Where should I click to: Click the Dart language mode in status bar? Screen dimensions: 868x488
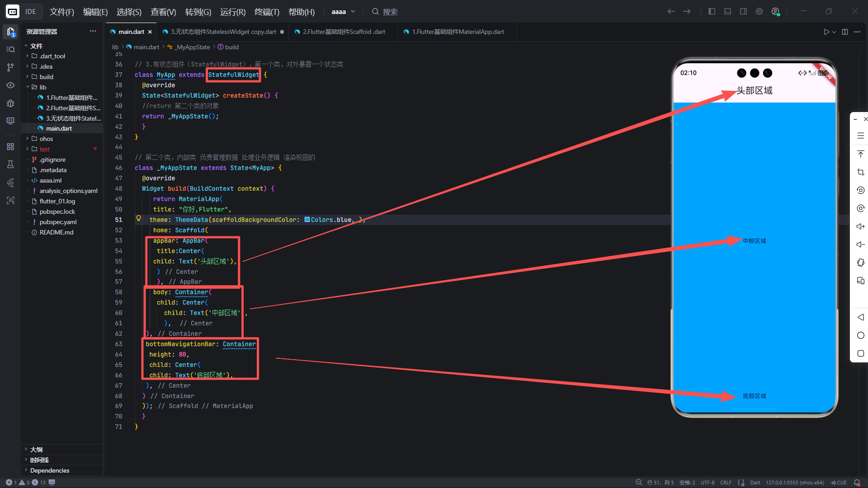755,483
